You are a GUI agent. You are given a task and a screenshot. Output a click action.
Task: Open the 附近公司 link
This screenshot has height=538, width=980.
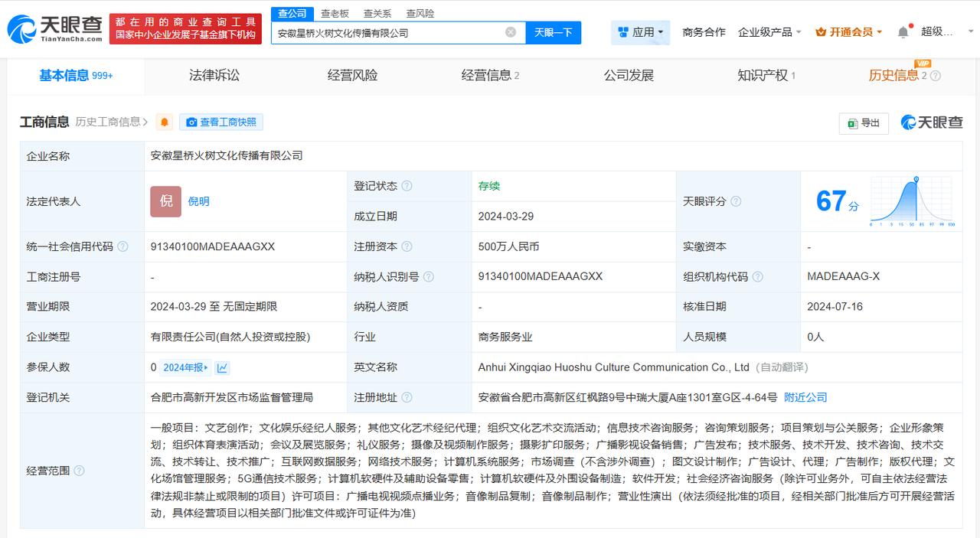(x=805, y=397)
